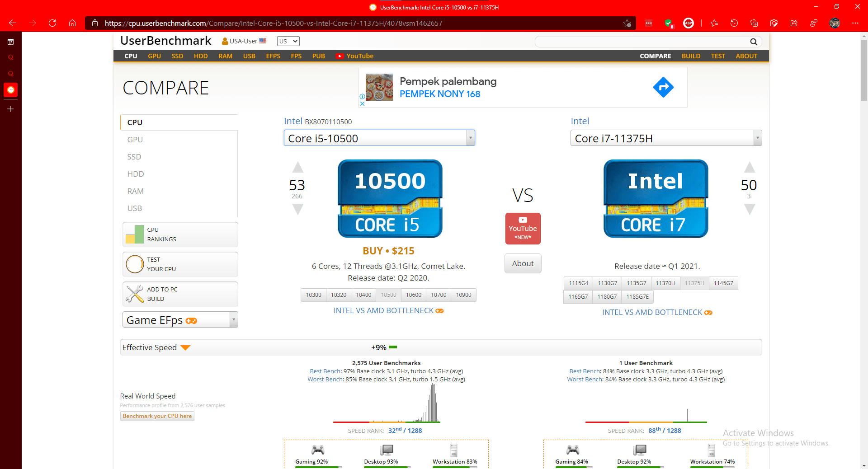Viewport: 868px width, 469px height.
Task: Expand the Effective Speed section
Action: point(185,347)
